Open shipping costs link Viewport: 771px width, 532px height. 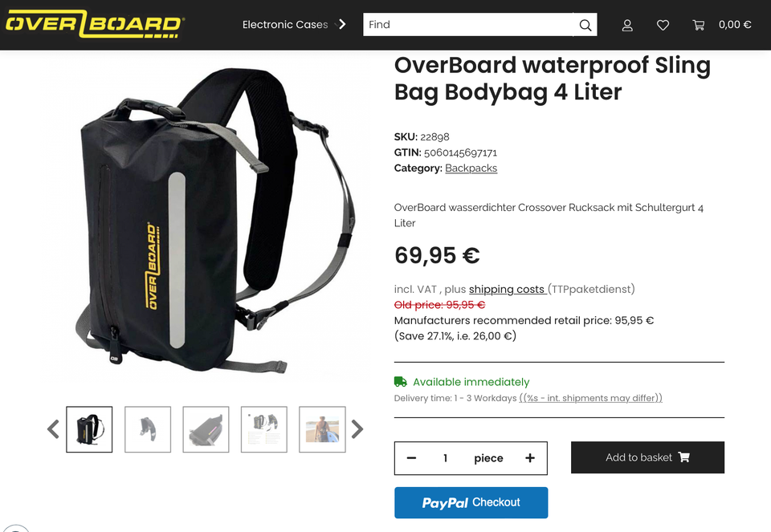click(507, 289)
